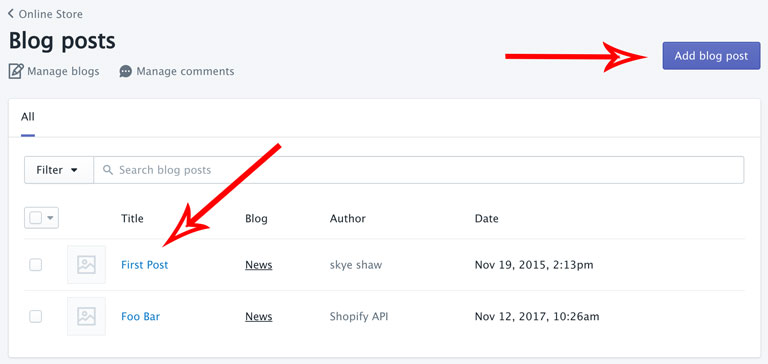768x364 pixels.
Task: Click the search magnifier icon
Action: click(x=108, y=170)
